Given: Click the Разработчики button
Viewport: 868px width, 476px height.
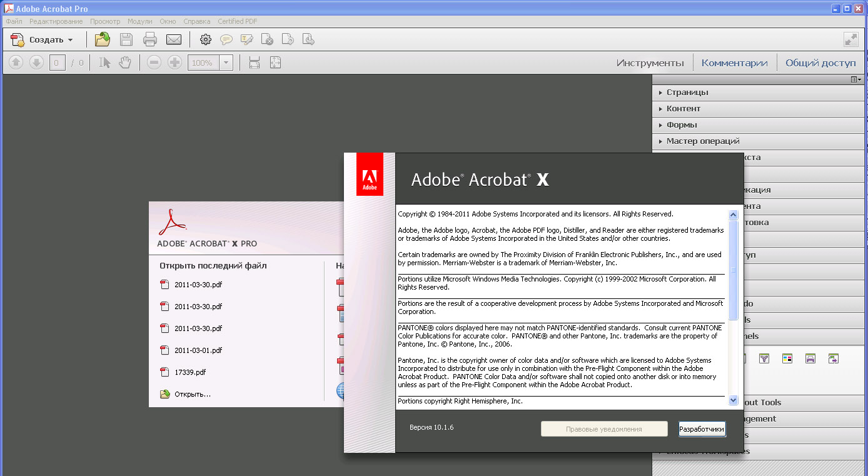Looking at the screenshot, I should point(702,429).
